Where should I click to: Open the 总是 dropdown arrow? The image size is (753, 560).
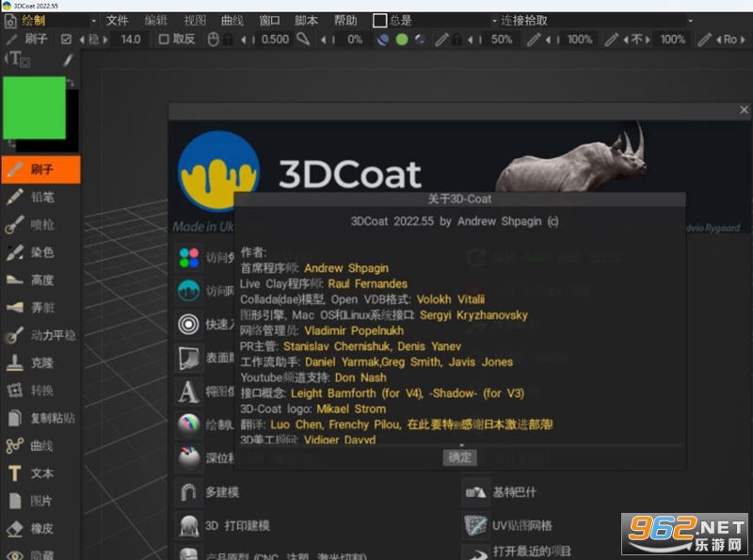click(494, 21)
